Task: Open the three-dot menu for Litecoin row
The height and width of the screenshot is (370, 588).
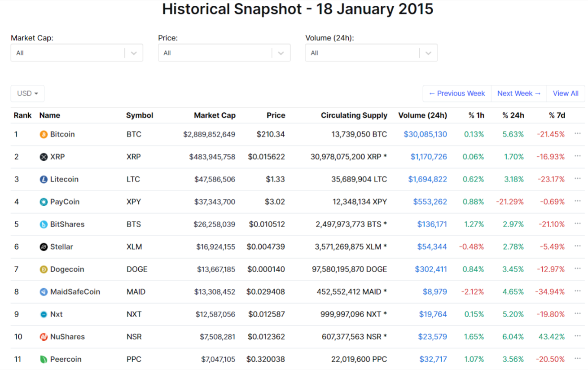Action: click(578, 178)
